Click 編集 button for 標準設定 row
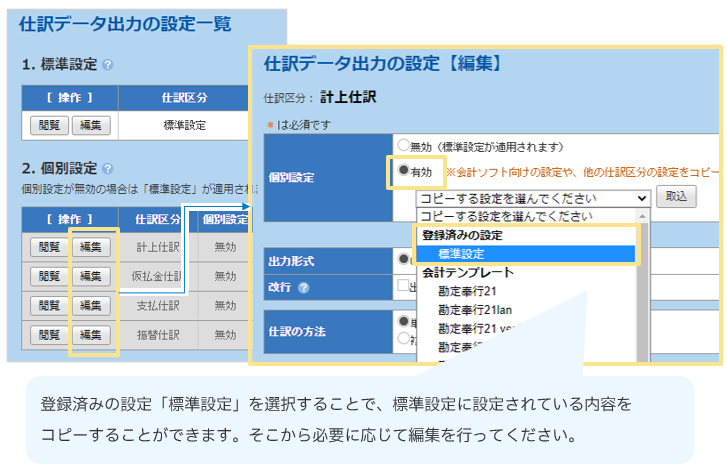Viewport: 726px width, 472px height. pos(90,126)
